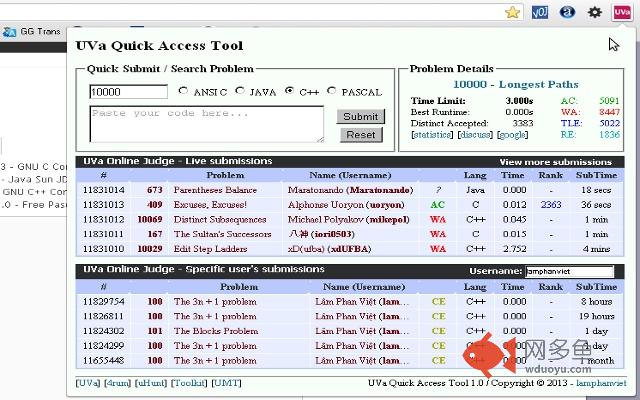Click problem number 10069

150,220
